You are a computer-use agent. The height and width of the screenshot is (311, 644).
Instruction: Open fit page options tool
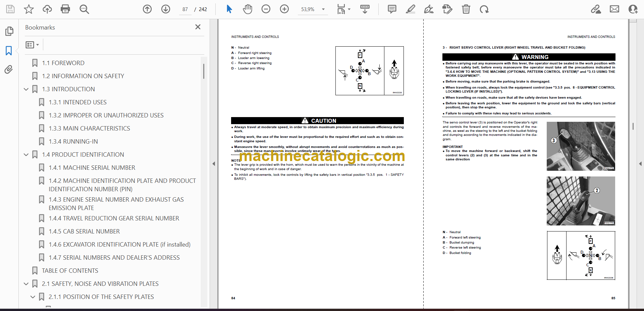tap(343, 9)
